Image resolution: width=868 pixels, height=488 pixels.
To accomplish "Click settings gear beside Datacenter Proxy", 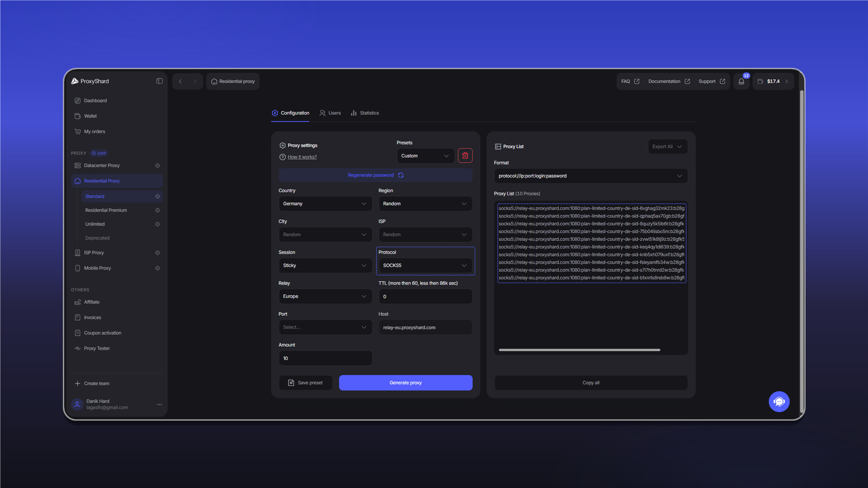I will point(157,165).
